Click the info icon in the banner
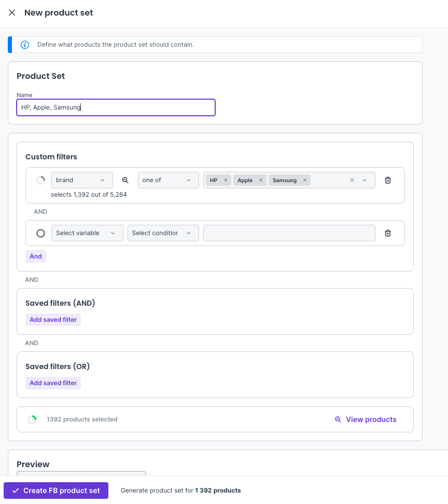The height and width of the screenshot is (504, 448). click(x=25, y=45)
